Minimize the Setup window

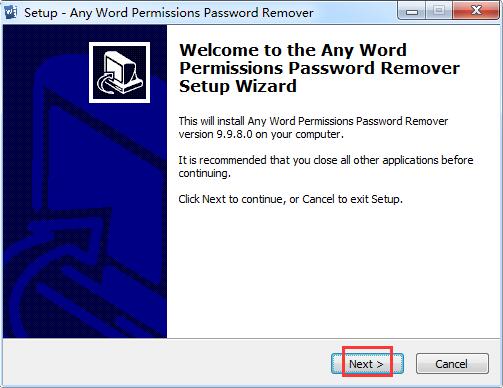tap(412, 11)
